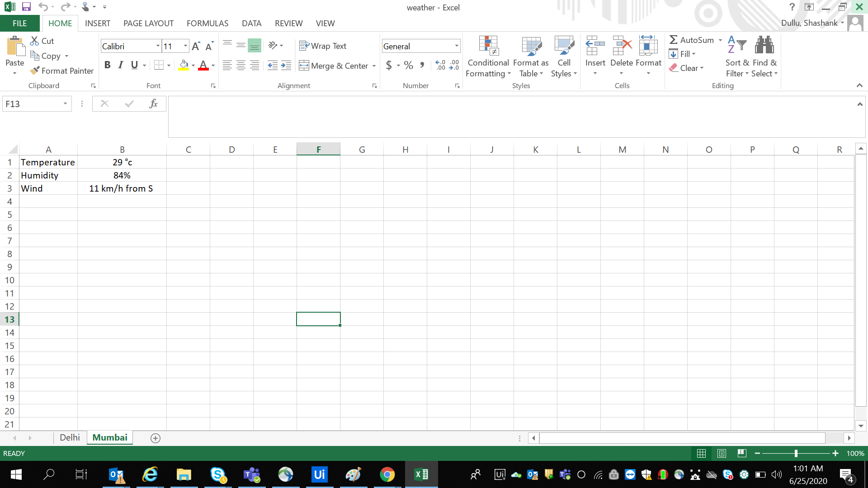The image size is (868, 488).
Task: Click the Increase Decimal icon
Action: click(440, 66)
